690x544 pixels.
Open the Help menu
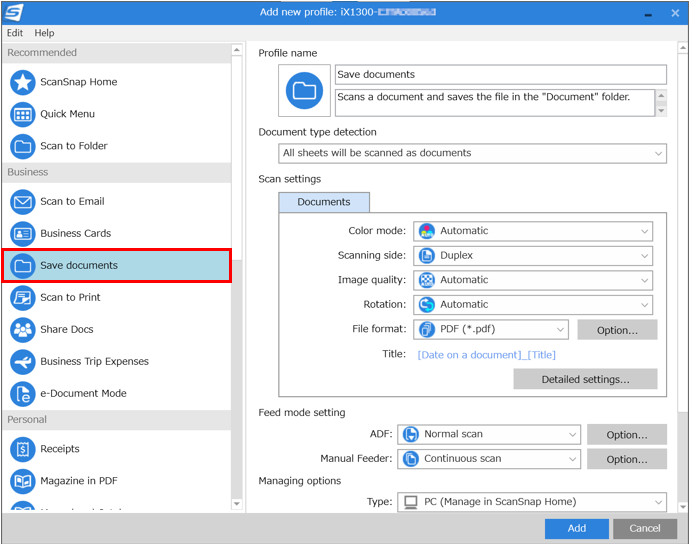pyautogui.click(x=44, y=33)
